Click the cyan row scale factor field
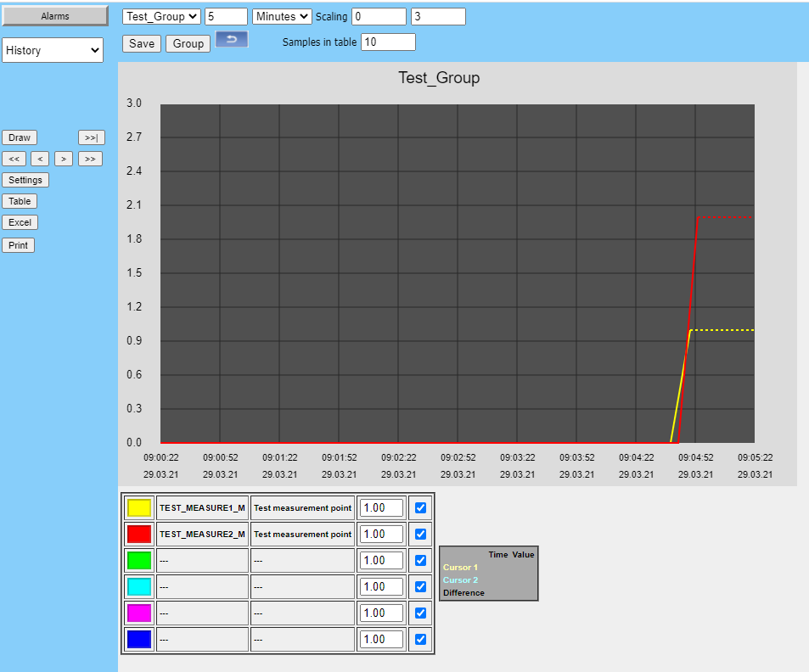 381,587
